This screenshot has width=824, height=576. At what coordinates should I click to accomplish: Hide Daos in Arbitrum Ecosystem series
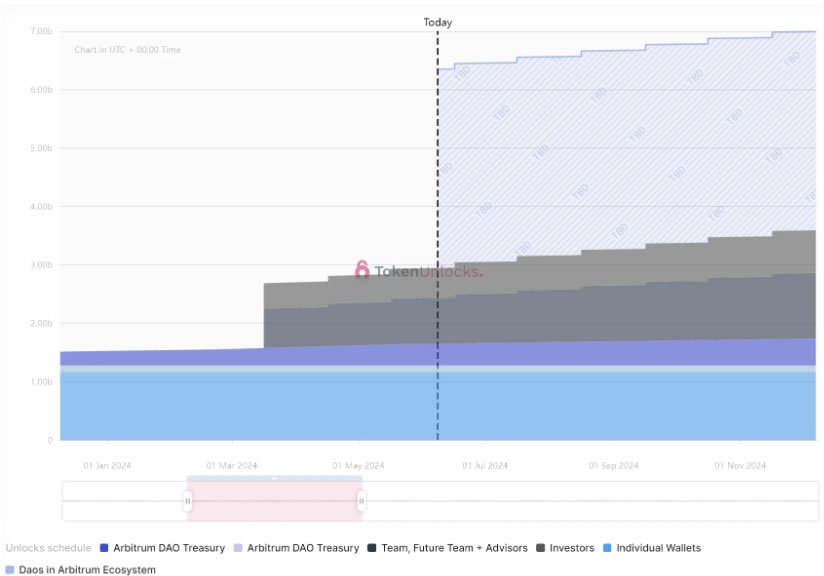80,570
